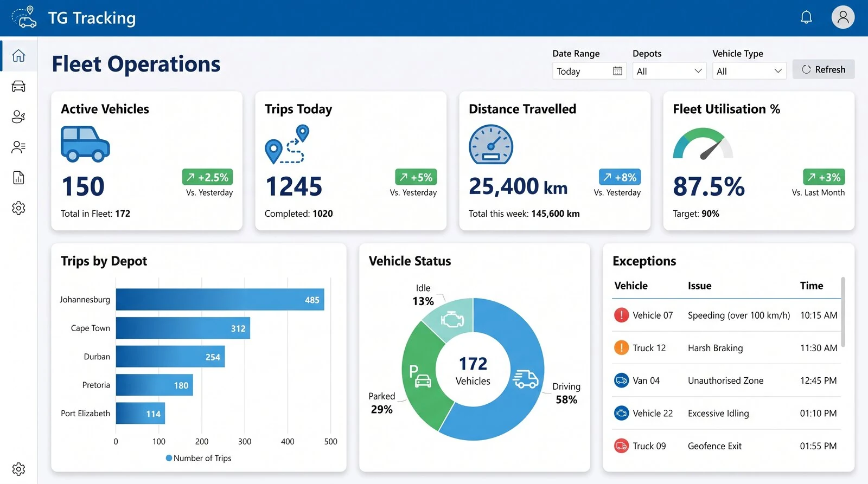Sort by the Time column header
This screenshot has width=868, height=484.
[812, 286]
